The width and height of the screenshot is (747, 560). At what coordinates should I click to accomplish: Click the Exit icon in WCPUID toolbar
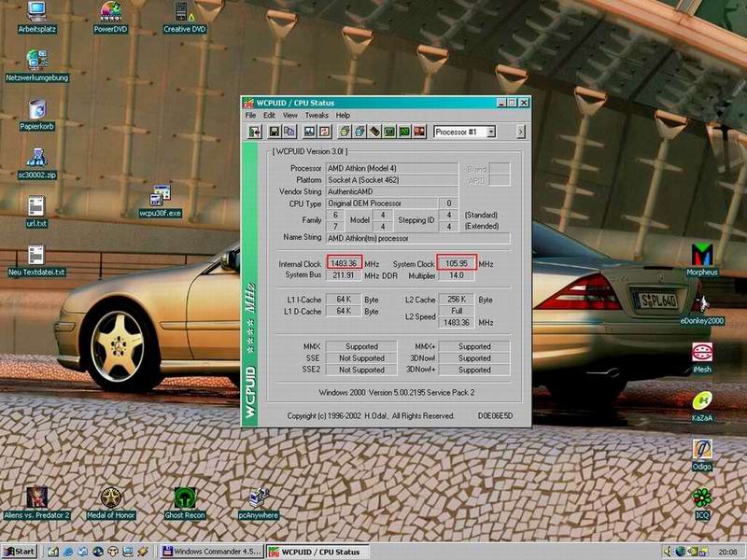pyautogui.click(x=255, y=132)
